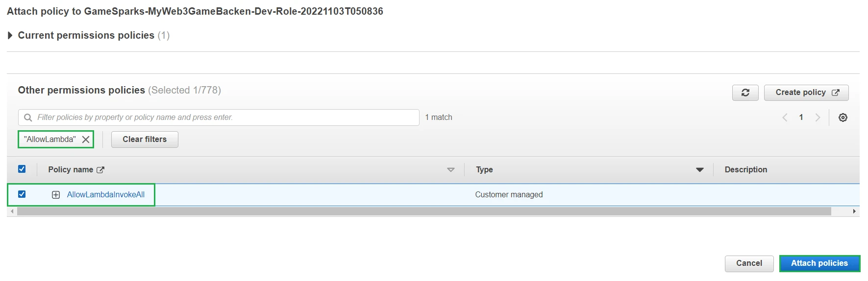Image resolution: width=868 pixels, height=281 pixels.
Task: Toggle the select-all policies checkbox
Action: coord(22,169)
